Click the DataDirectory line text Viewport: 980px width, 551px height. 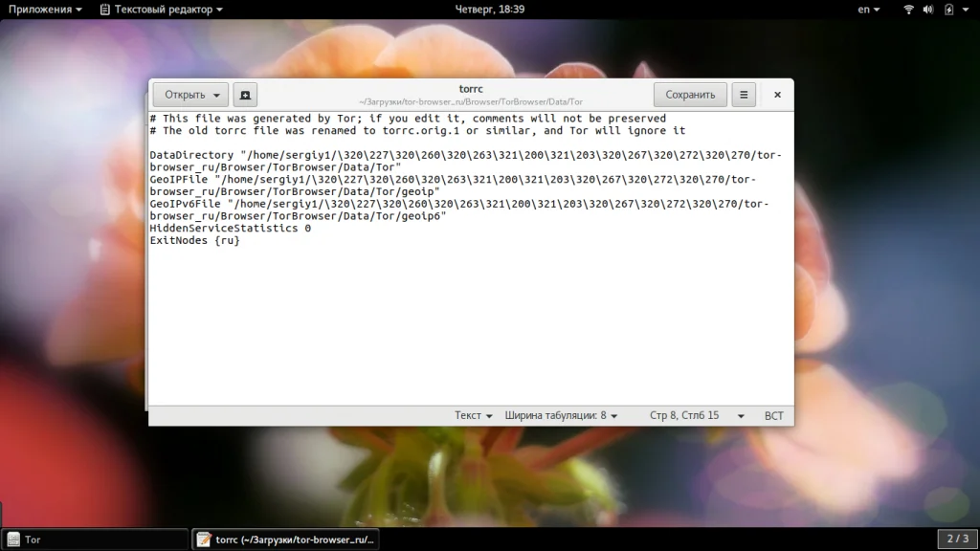[x=466, y=161]
